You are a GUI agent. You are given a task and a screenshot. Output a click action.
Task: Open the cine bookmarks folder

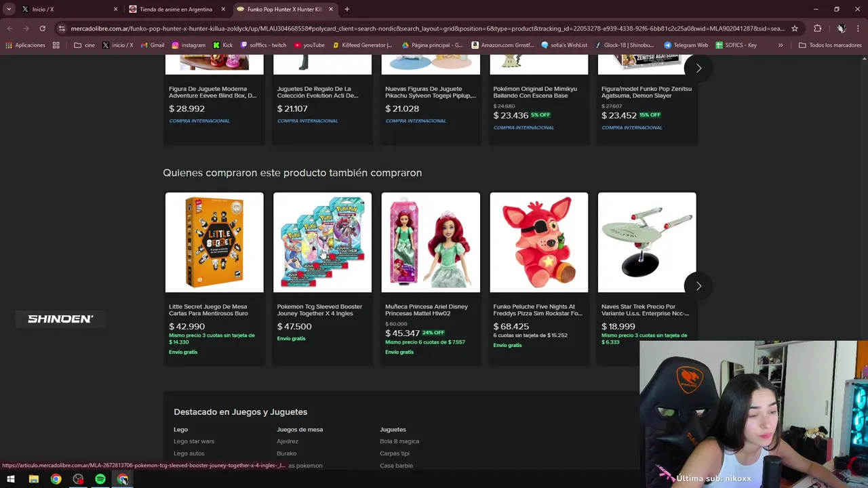pyautogui.click(x=85, y=45)
